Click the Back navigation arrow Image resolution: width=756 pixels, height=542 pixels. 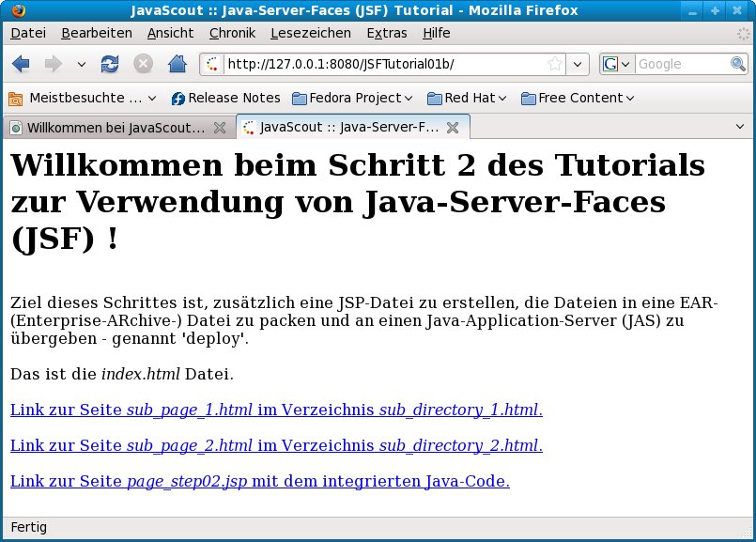click(22, 64)
